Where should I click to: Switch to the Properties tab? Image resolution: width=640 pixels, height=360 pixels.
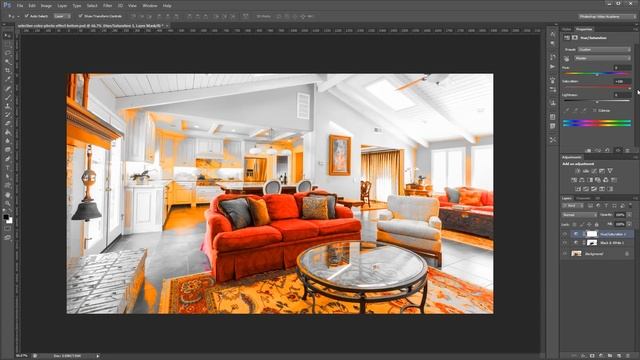584,29
